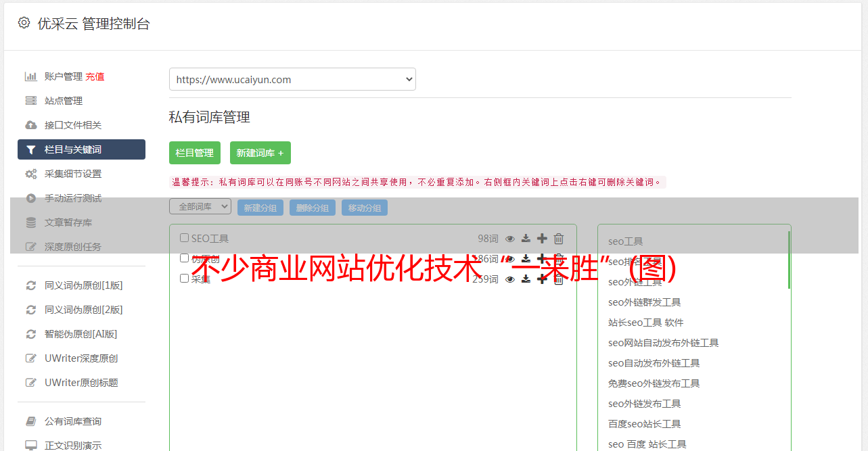The height and width of the screenshot is (451, 868).
Task: Click the server icon for 站点管理
Action: pyautogui.click(x=31, y=101)
